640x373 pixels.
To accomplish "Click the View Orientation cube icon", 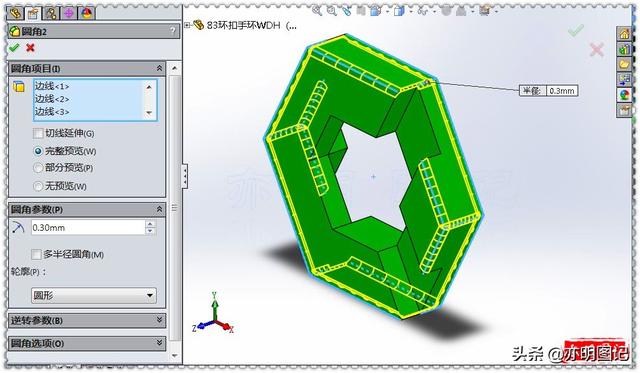I will [x=376, y=11].
